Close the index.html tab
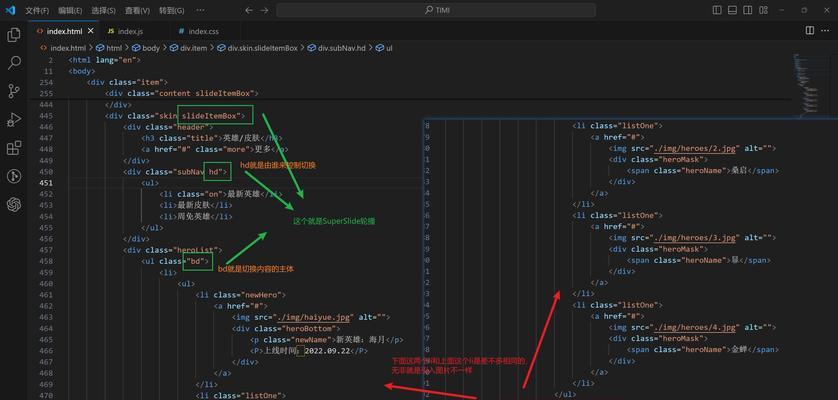 tap(91, 32)
